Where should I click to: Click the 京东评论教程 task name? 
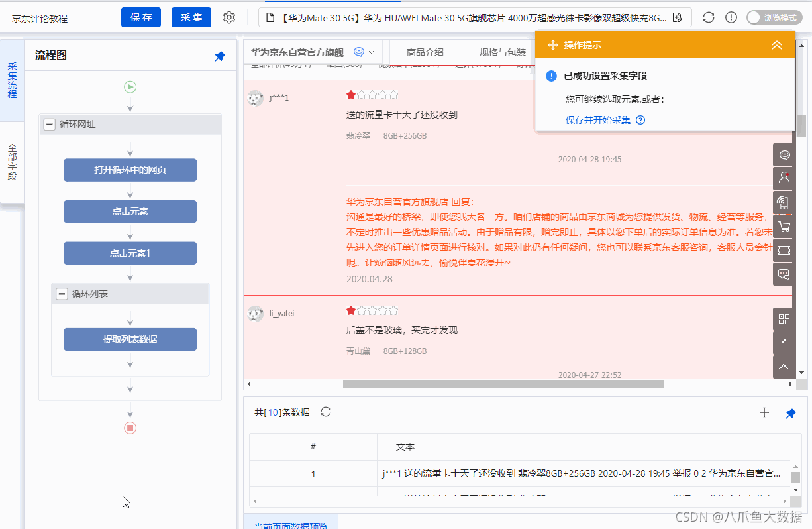point(40,19)
